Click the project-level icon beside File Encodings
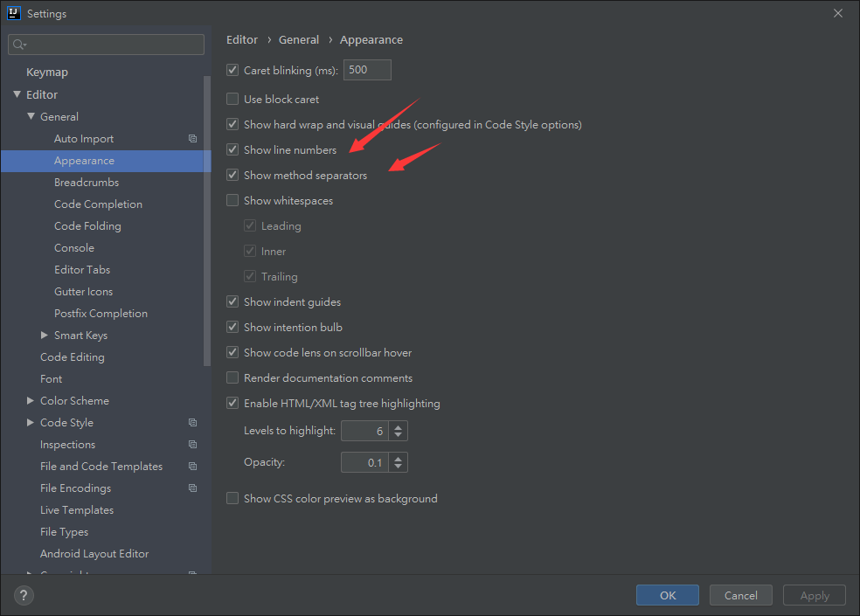 [x=193, y=488]
